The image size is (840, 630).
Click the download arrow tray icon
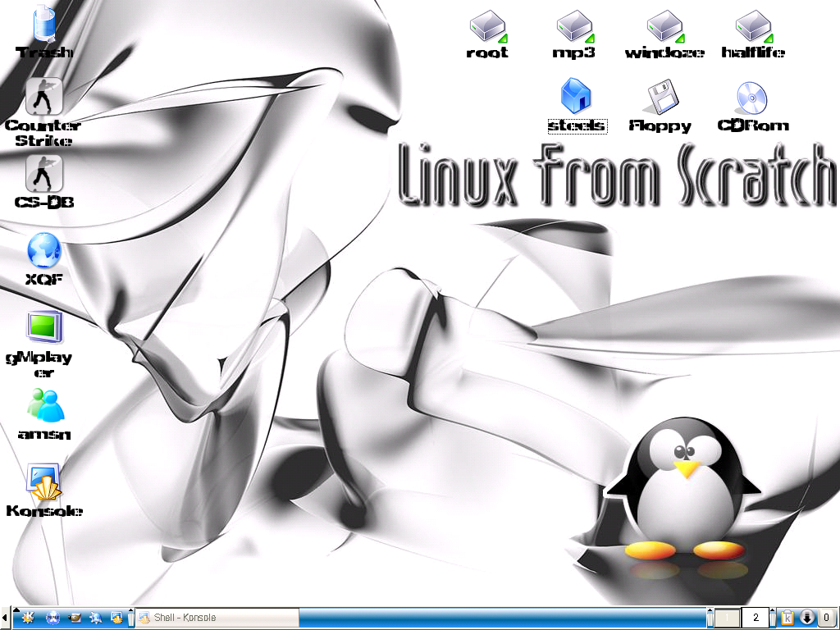pos(807,617)
